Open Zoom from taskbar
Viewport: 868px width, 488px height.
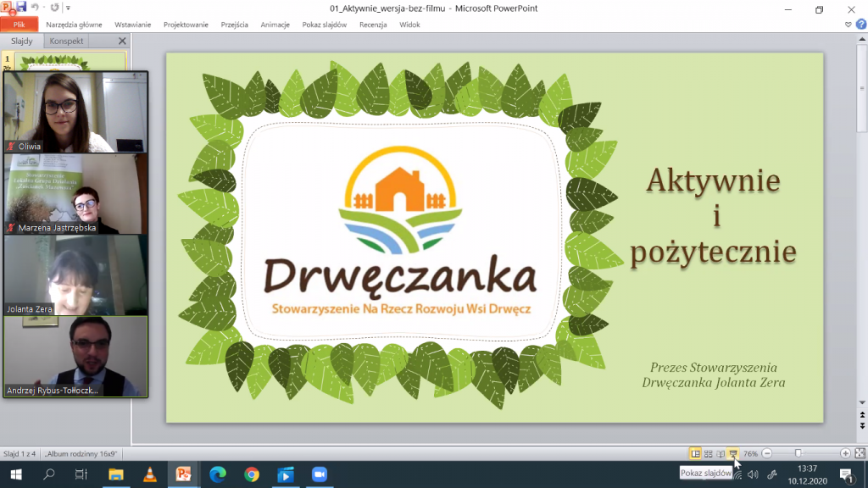(x=320, y=474)
